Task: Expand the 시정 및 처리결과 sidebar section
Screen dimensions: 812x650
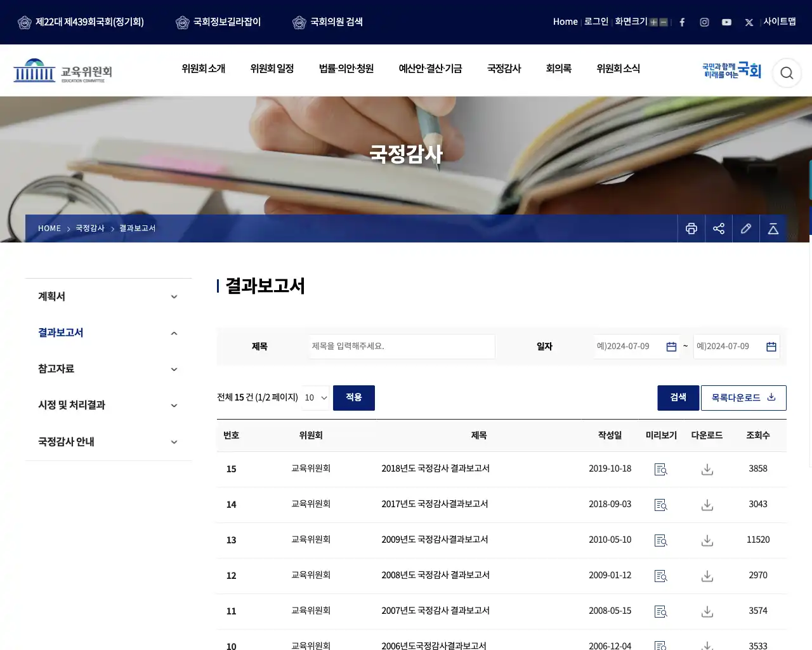Action: click(x=108, y=405)
